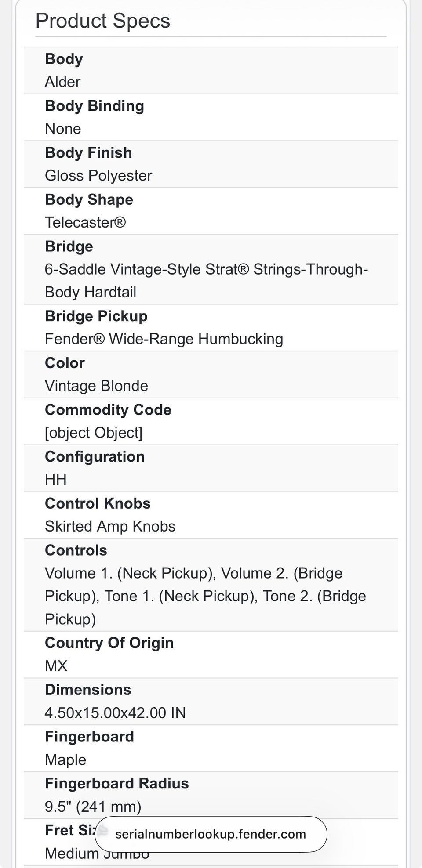Click the Bridge spec label
422x868 pixels.
69,246
